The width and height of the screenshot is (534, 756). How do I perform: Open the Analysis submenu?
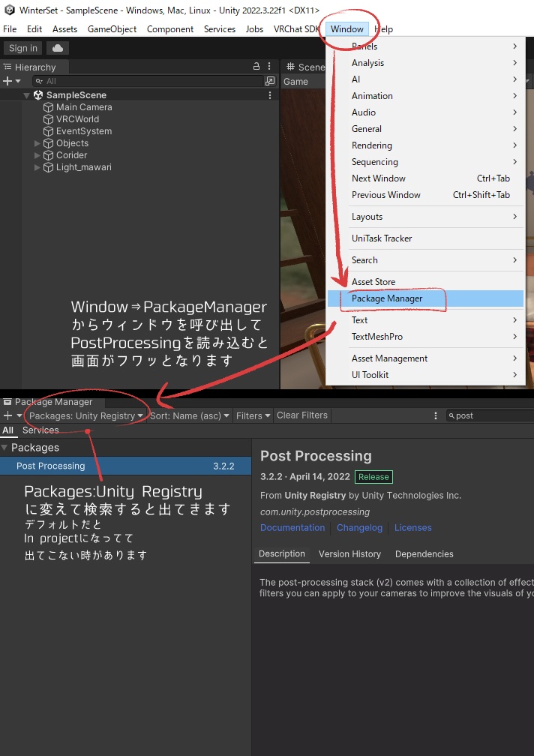pos(425,63)
